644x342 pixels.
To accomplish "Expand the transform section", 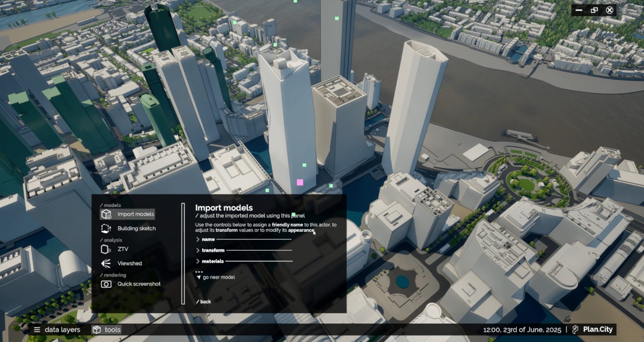I will click(x=213, y=250).
